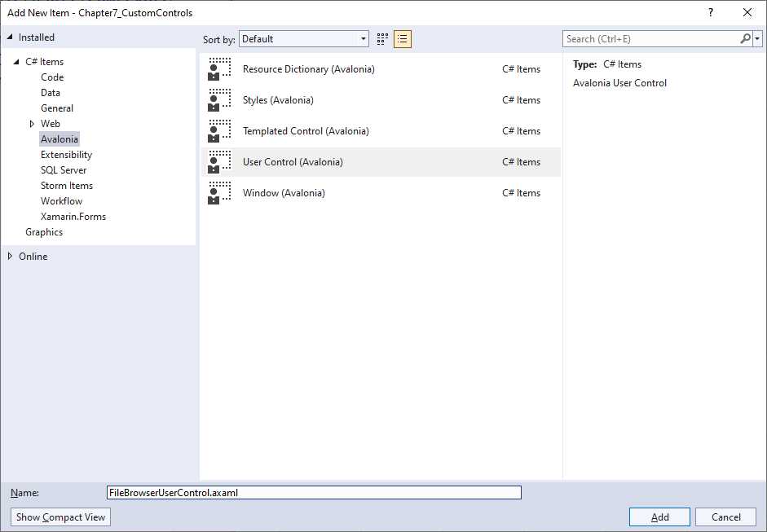Click the search magnifier icon

[744, 38]
